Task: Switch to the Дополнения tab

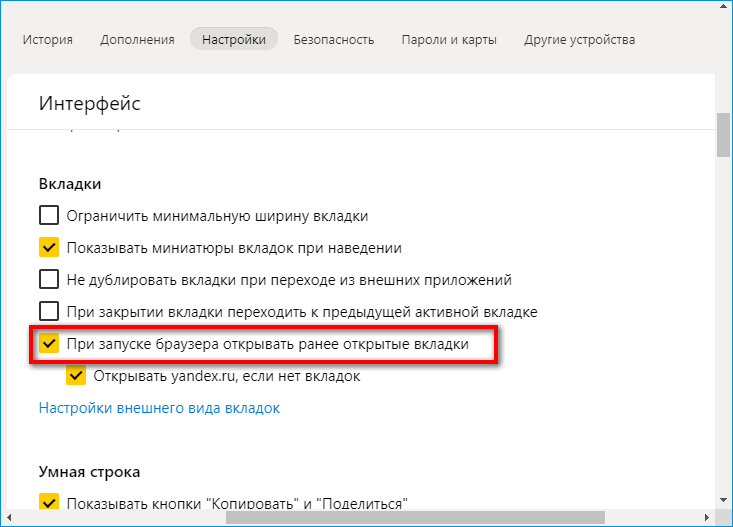Action: (x=137, y=40)
